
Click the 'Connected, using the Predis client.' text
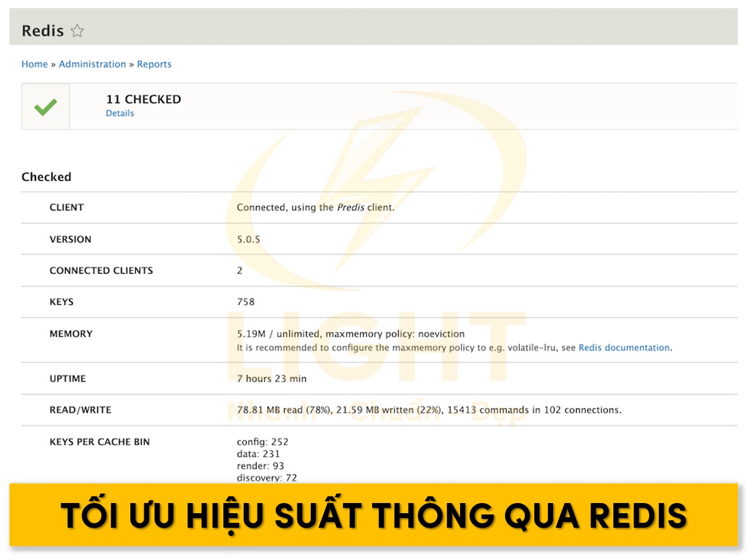(316, 208)
